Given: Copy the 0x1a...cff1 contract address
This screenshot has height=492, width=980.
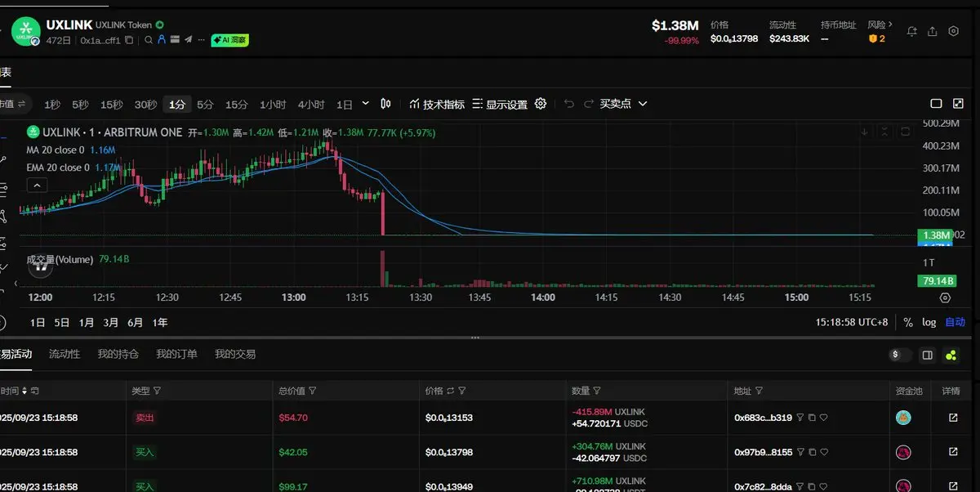Looking at the screenshot, I should click(129, 40).
